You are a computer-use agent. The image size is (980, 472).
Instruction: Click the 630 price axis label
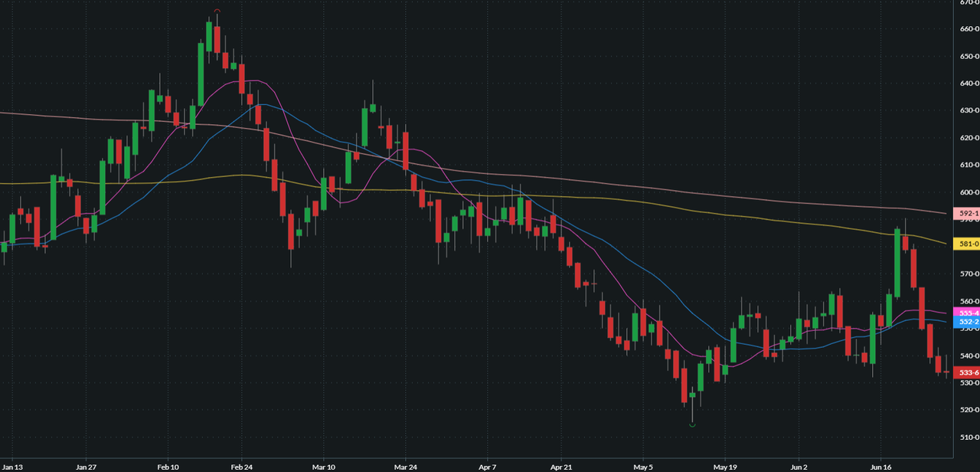(970, 111)
